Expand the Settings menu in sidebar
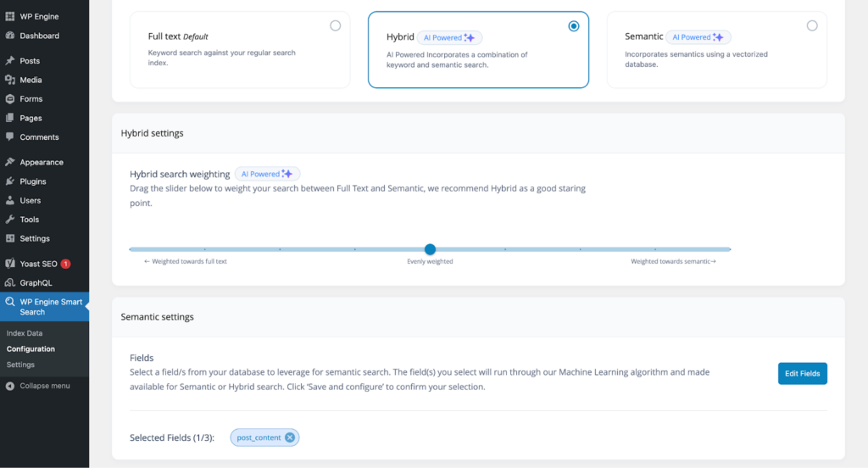This screenshot has width=868, height=468. [x=35, y=238]
